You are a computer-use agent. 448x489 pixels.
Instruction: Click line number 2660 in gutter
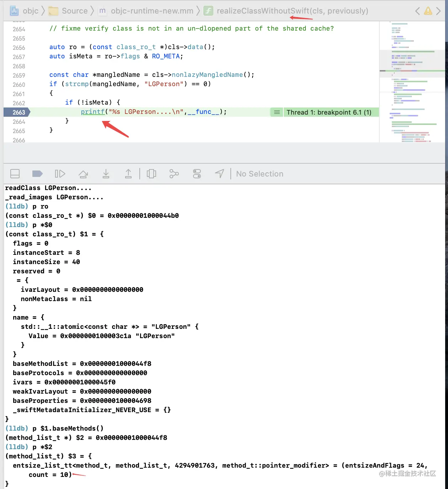pos(19,85)
